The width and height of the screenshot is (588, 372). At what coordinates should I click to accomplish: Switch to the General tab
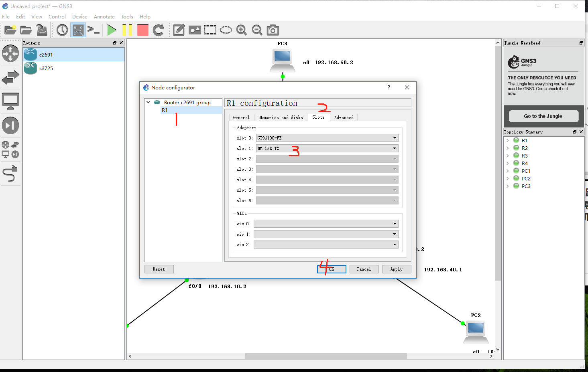(x=241, y=117)
